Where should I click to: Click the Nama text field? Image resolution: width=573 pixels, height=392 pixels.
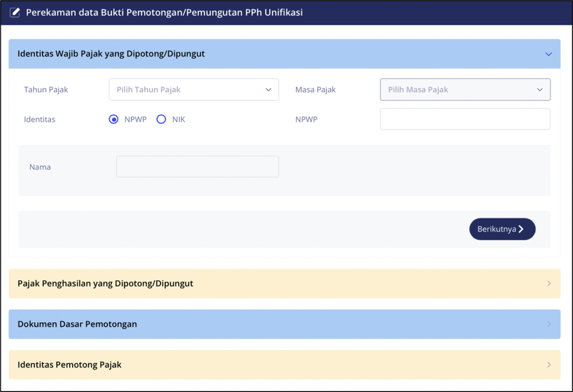coord(197,166)
